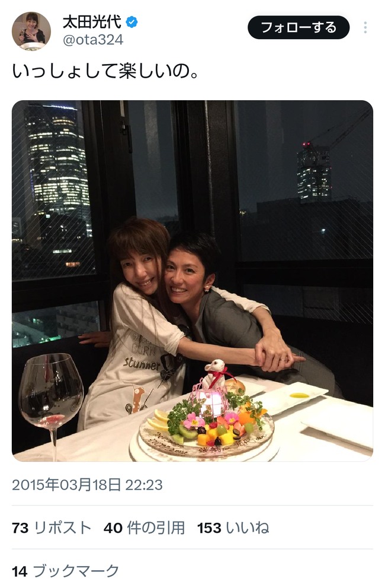This screenshot has width=385, height=588.
Task: Click the profile avatar picture
Action: [31, 31]
